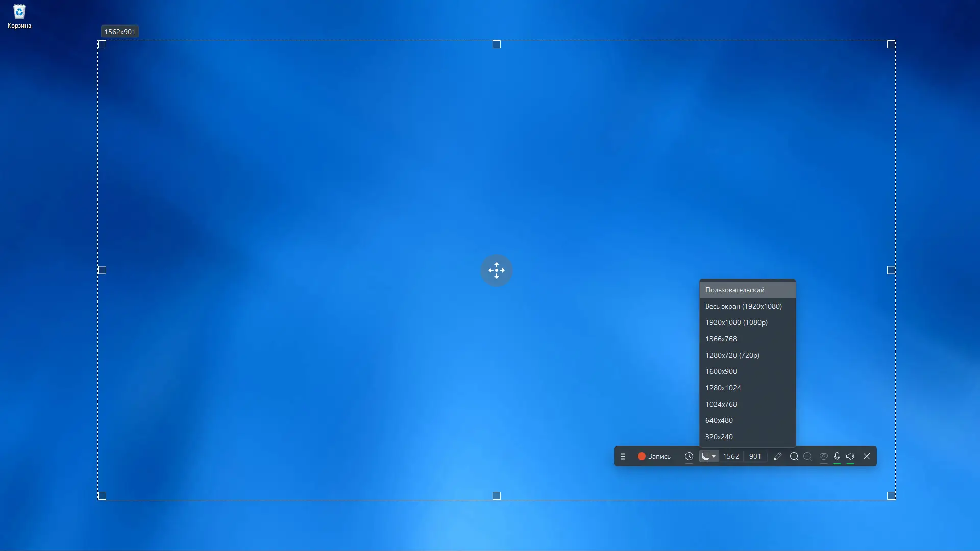Open the Корзина desktop icon
The image size is (980, 551).
coord(19,15)
